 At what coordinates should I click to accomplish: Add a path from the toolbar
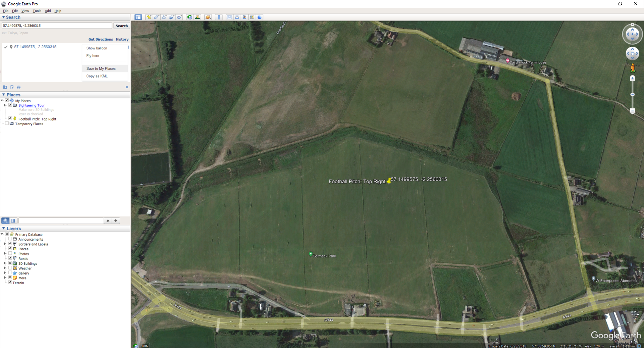[164, 17]
